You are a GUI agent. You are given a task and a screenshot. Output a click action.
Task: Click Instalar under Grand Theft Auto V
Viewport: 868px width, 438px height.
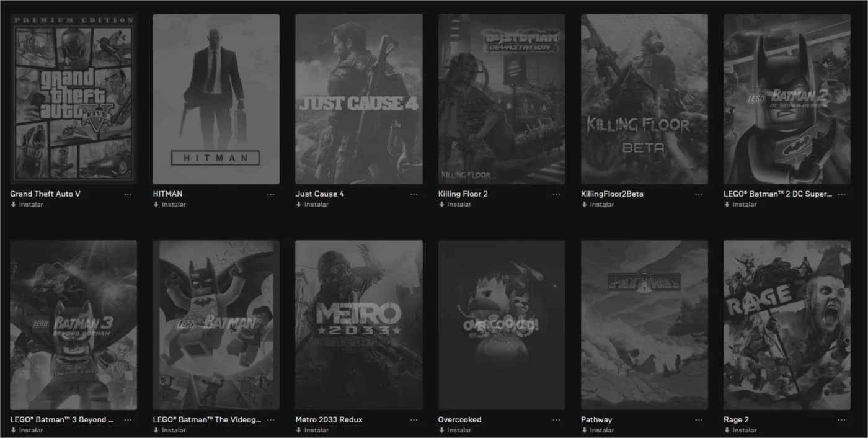[x=27, y=205]
